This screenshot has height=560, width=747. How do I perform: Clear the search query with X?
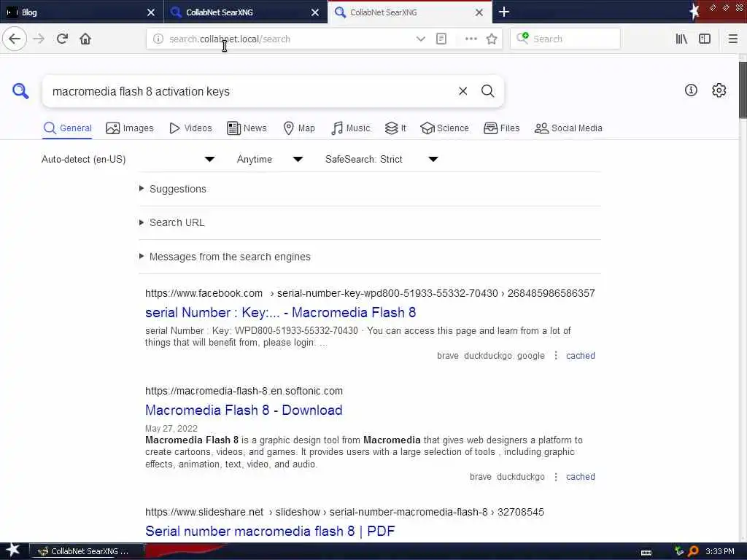coord(462,91)
